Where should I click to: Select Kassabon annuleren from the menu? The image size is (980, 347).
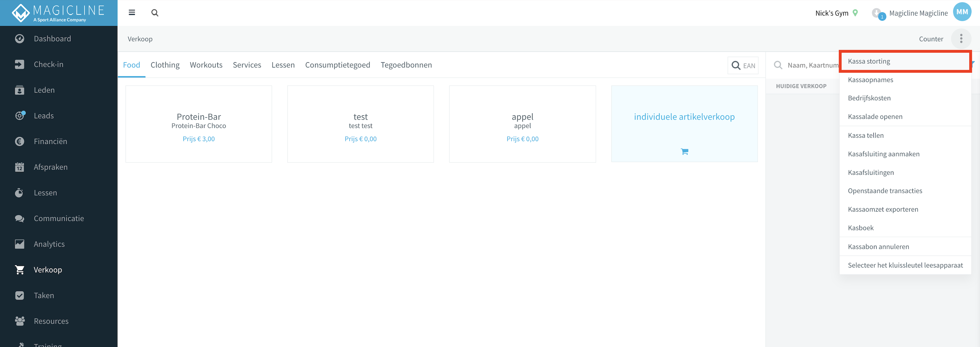(x=905, y=247)
